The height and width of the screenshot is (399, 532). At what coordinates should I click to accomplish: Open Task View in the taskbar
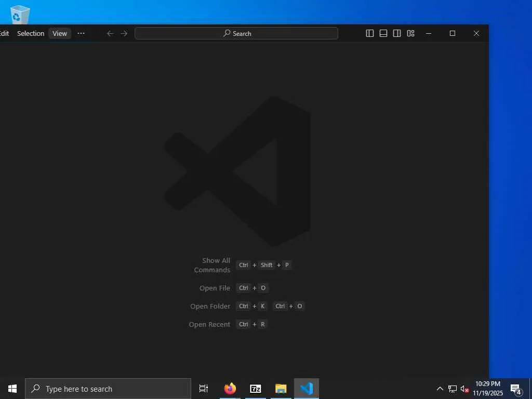tap(203, 389)
